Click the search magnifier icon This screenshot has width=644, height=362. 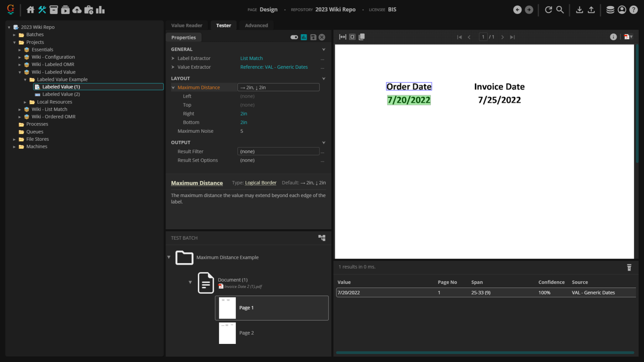[x=560, y=10]
